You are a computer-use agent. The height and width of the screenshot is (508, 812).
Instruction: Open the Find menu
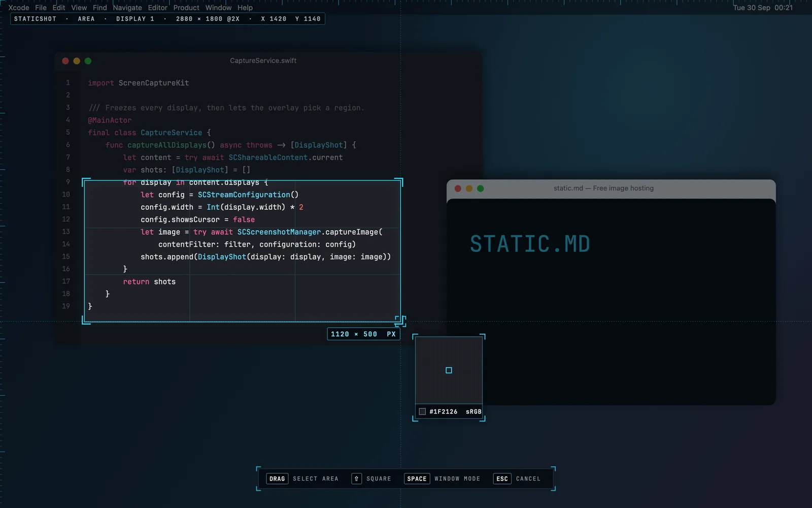[100, 8]
